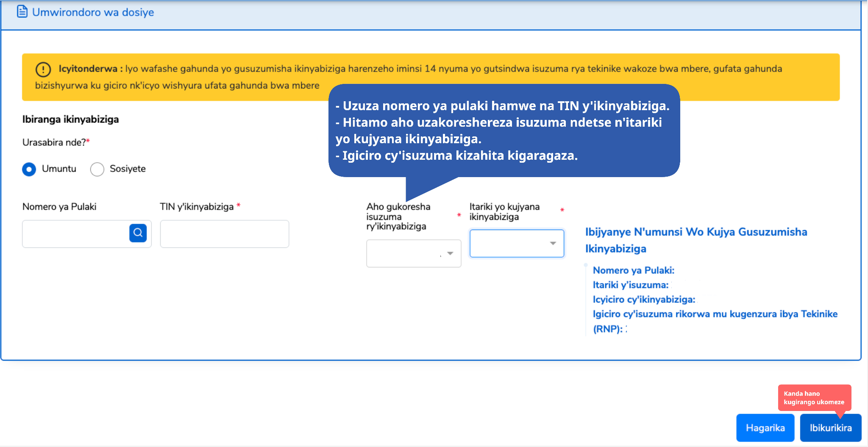
Task: Click the document icon beside Umwirondoro wa dosiye
Action: click(22, 11)
